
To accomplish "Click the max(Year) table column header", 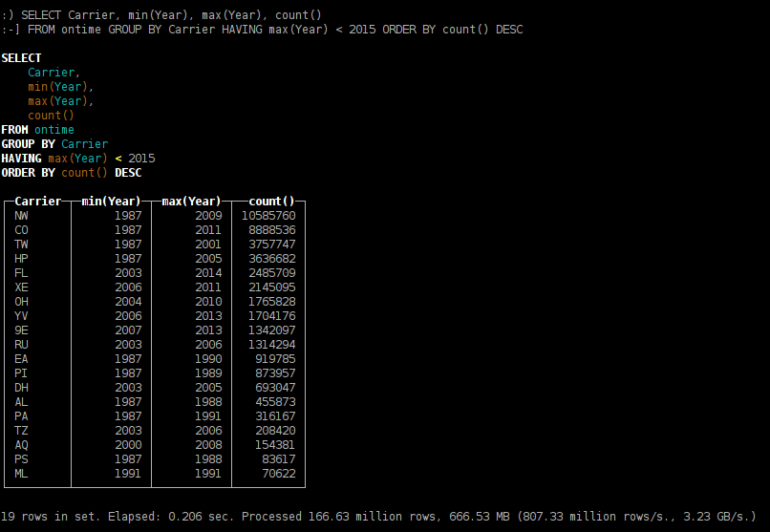I will tap(191, 202).
